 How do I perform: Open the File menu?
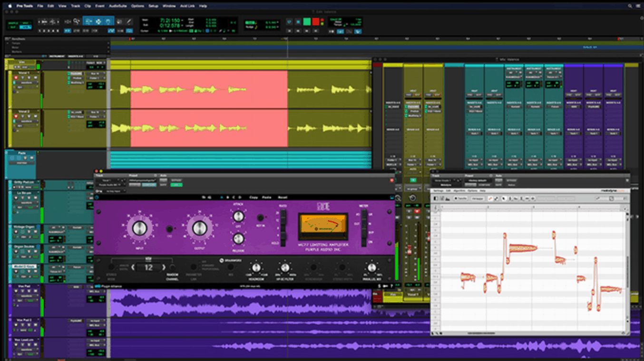[x=40, y=6]
